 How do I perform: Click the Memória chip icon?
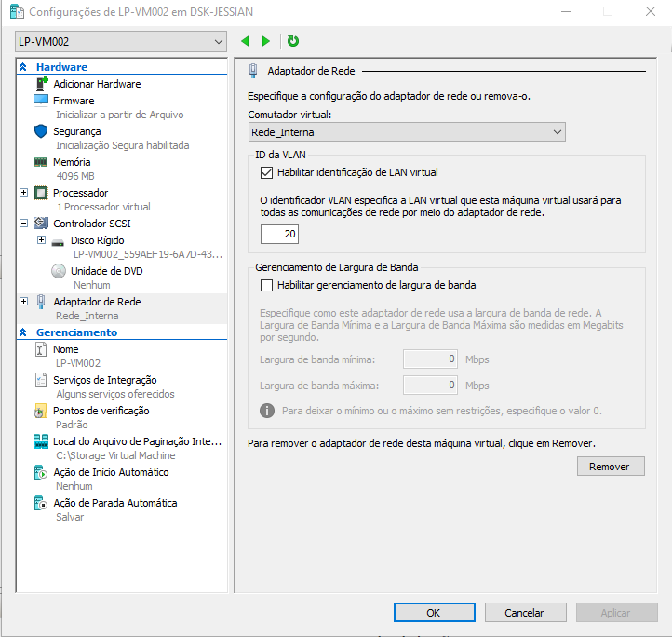click(x=41, y=162)
